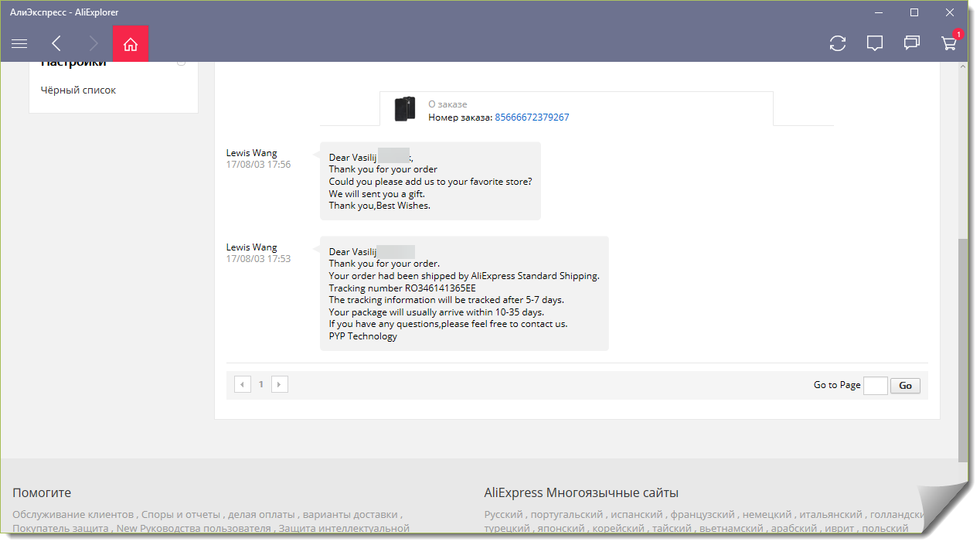Click the red Home button

coord(131,44)
